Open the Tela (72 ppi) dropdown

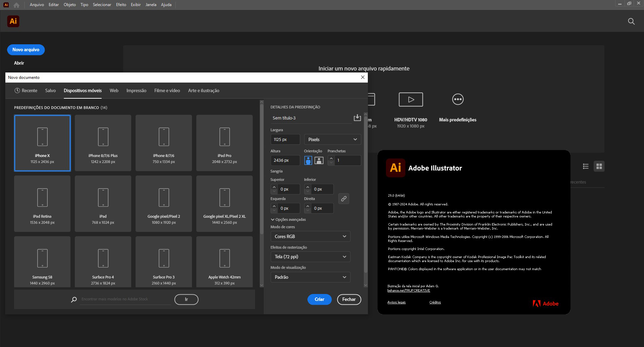310,257
